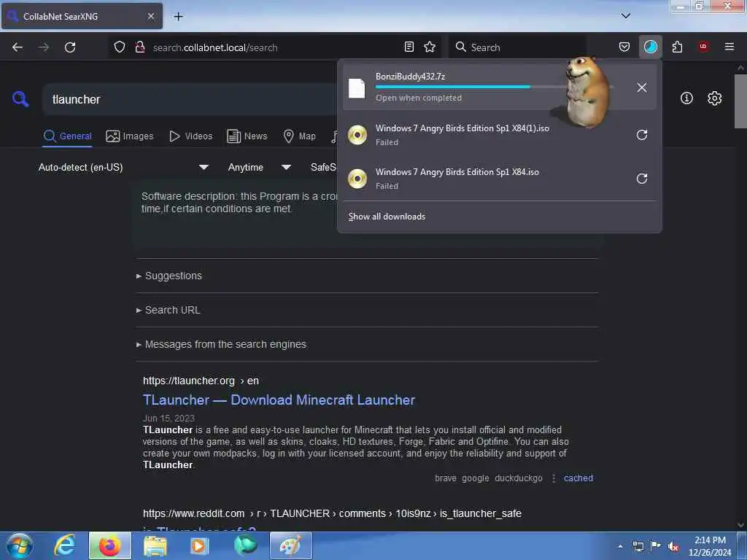Image resolution: width=747 pixels, height=560 pixels.
Task: Click the tlauncher search query field
Action: (x=190, y=99)
